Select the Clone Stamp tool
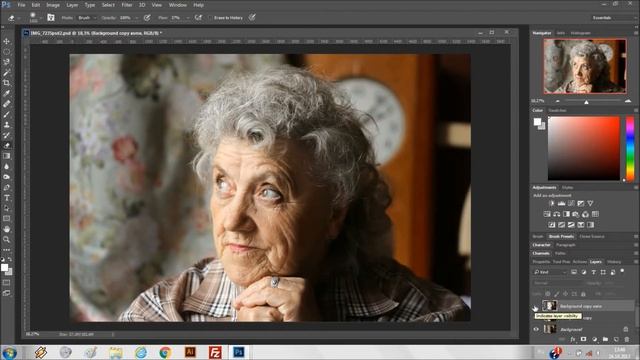 click(x=7, y=125)
